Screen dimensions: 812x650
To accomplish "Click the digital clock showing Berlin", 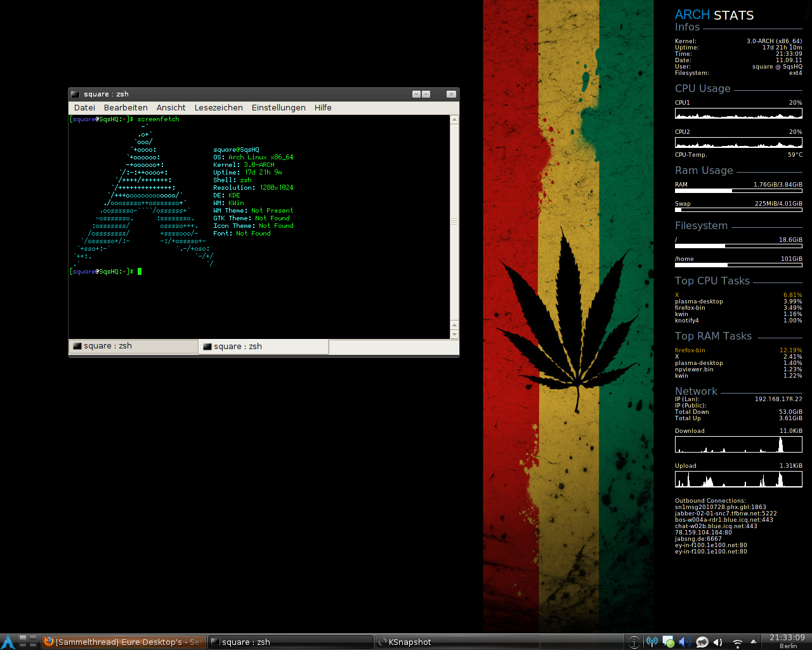I will (x=787, y=641).
